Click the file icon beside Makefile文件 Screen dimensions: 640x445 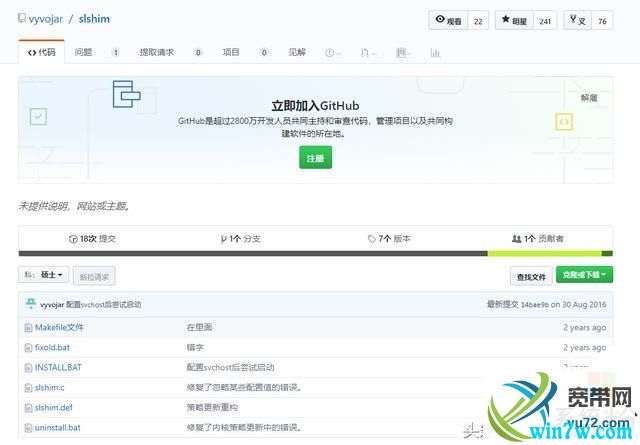click(x=28, y=327)
